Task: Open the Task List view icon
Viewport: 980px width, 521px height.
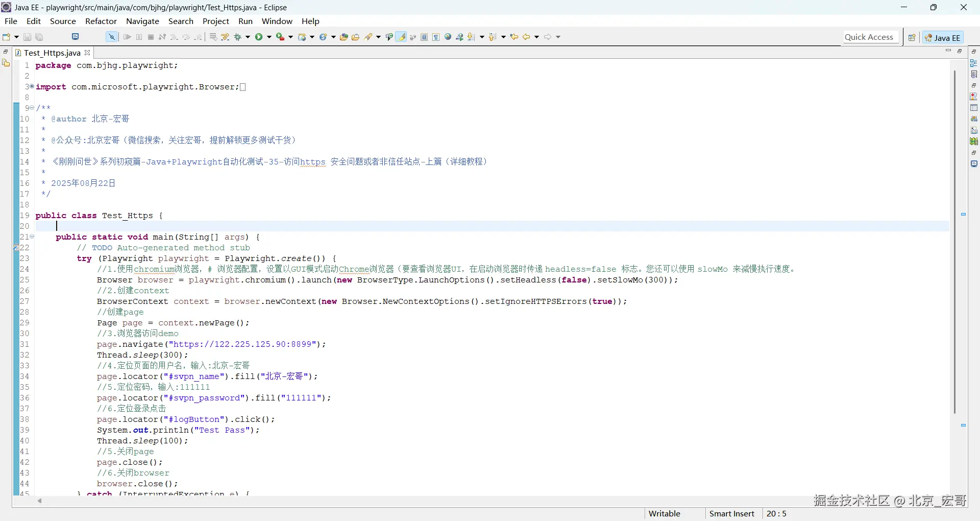Action: (974, 75)
